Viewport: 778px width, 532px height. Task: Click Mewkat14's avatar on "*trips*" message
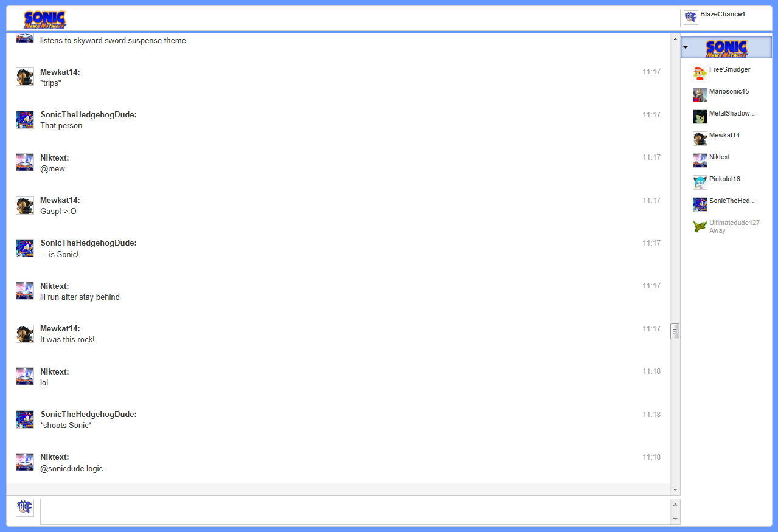pyautogui.click(x=25, y=77)
